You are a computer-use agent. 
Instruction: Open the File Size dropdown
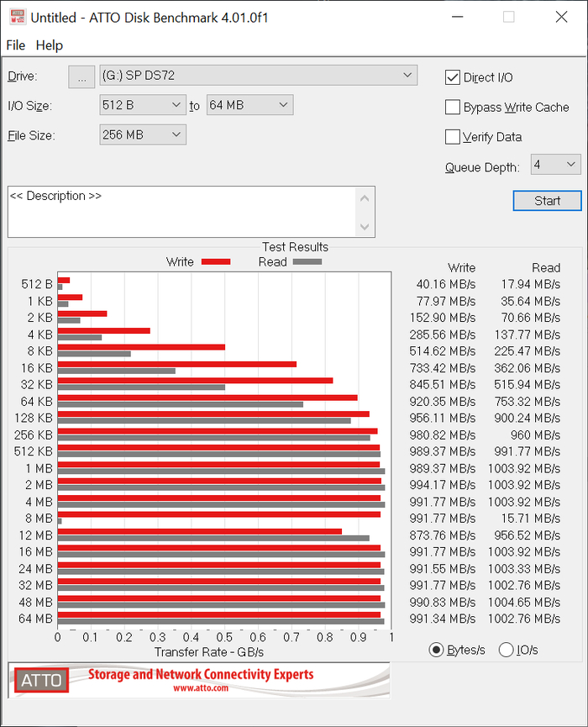[142, 134]
